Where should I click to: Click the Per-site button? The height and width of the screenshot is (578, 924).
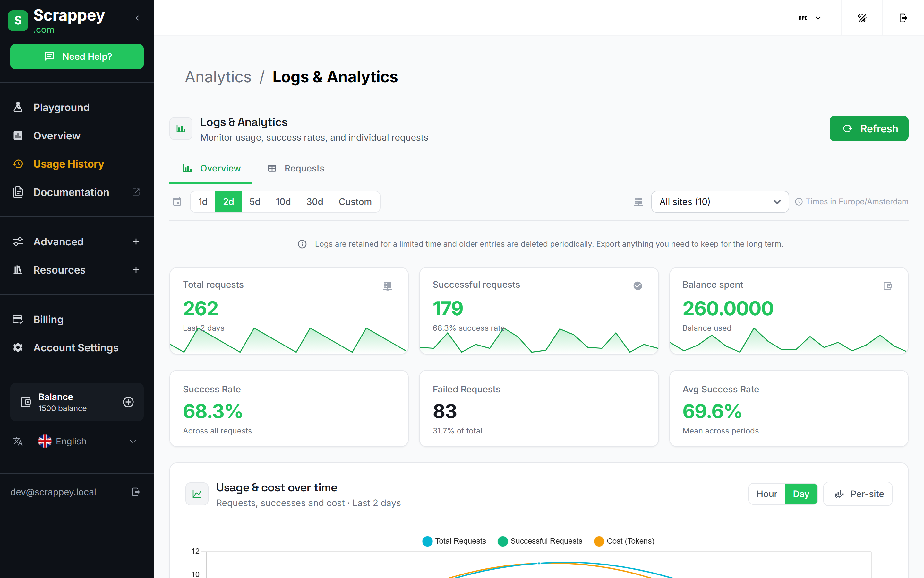tap(858, 494)
